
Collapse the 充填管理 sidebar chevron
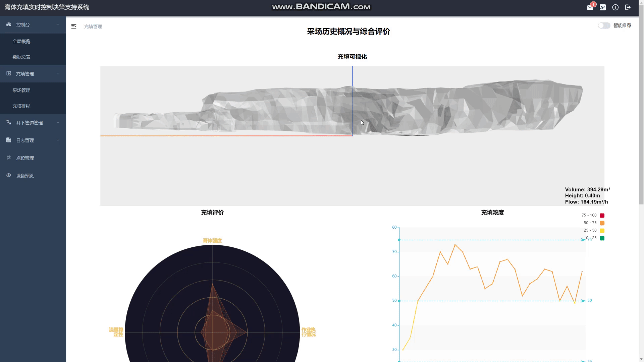58,73
